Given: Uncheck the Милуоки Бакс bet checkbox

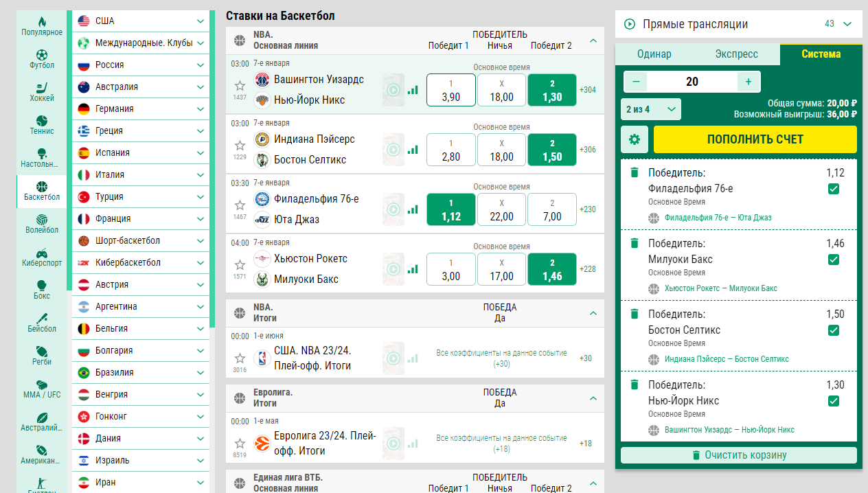Looking at the screenshot, I should pyautogui.click(x=834, y=260).
